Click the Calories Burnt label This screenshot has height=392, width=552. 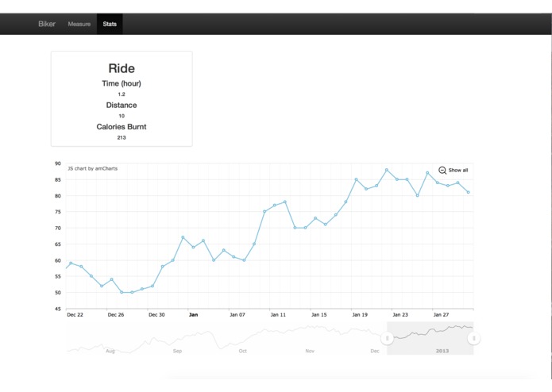(122, 126)
